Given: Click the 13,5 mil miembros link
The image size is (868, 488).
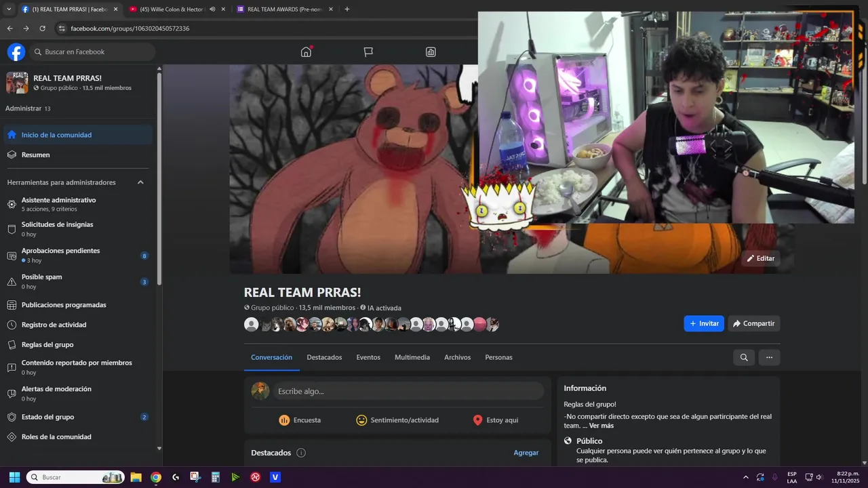Looking at the screenshot, I should pyautogui.click(x=327, y=308).
